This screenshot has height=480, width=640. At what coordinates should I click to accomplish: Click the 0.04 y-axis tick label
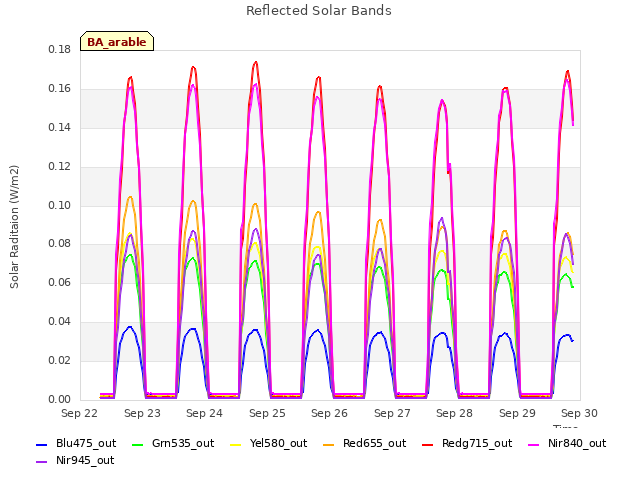[x=60, y=322]
